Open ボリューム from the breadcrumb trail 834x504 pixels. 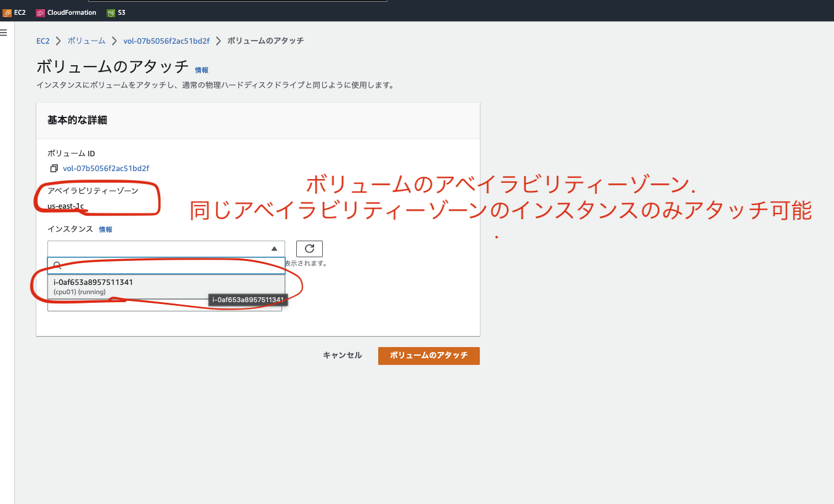(x=86, y=41)
